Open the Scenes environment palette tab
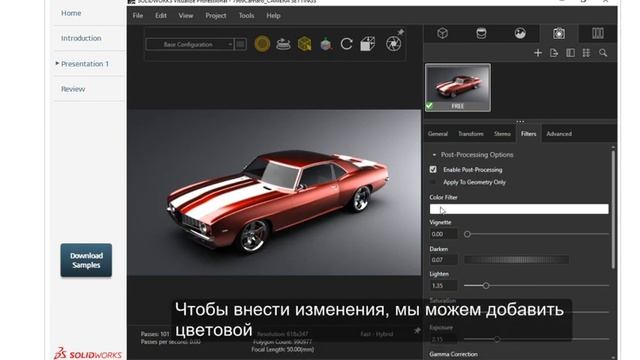Image resolution: width=640 pixels, height=360 pixels. pyautogui.click(x=520, y=33)
